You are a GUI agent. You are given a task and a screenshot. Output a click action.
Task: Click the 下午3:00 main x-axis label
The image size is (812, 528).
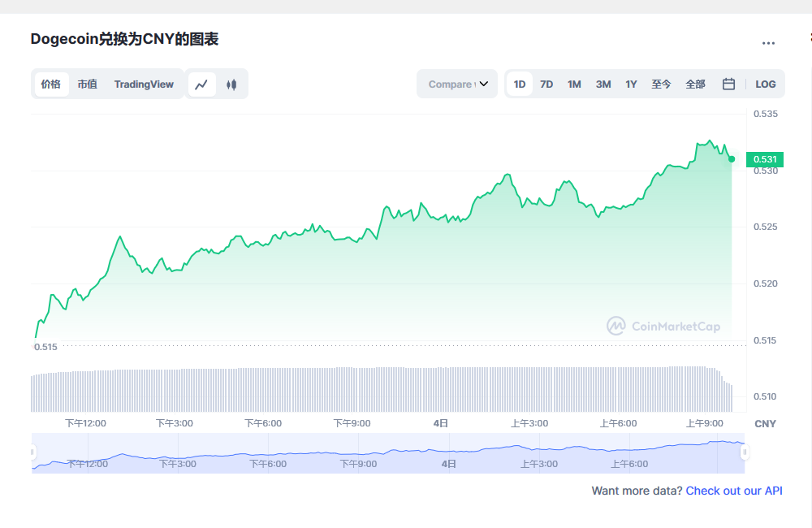pos(175,423)
